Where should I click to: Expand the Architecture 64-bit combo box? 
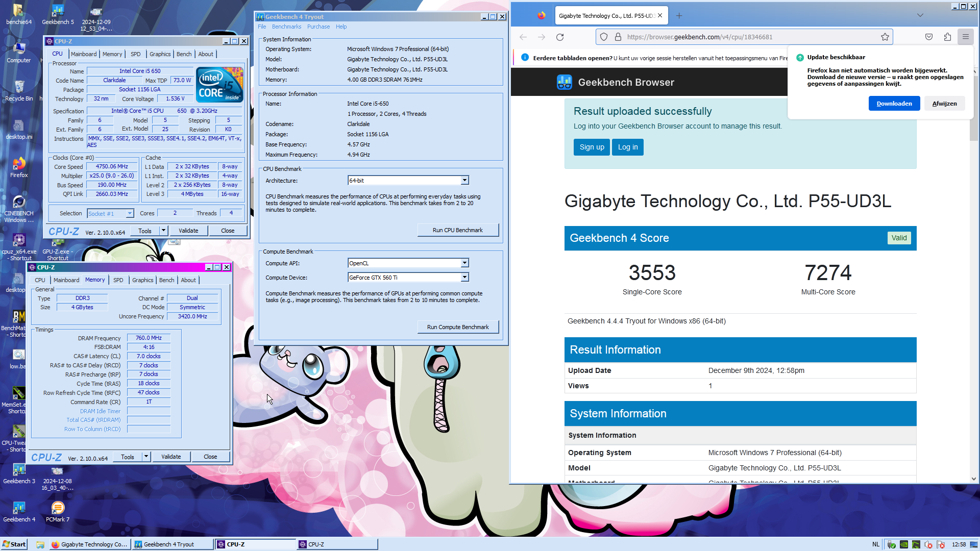[x=464, y=181]
